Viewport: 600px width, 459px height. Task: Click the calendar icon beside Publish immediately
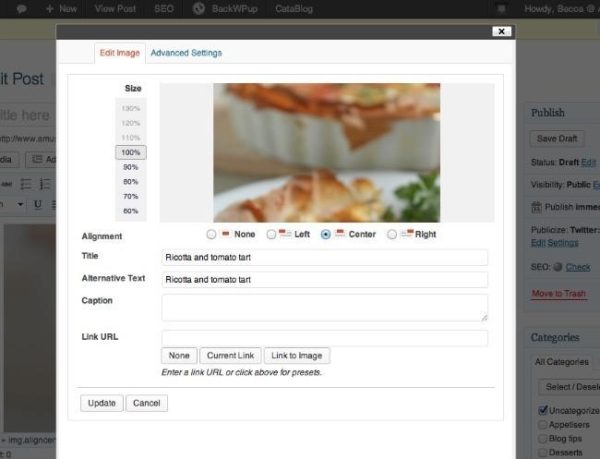(x=536, y=206)
